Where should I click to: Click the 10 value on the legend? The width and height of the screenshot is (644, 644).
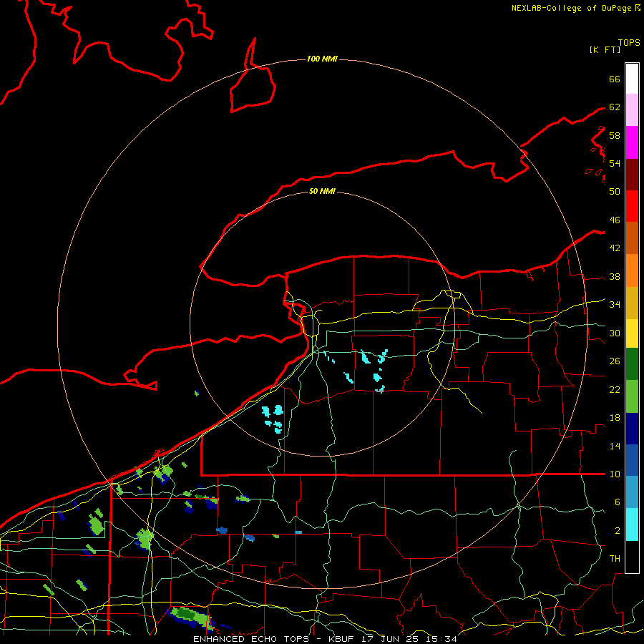coord(615,474)
